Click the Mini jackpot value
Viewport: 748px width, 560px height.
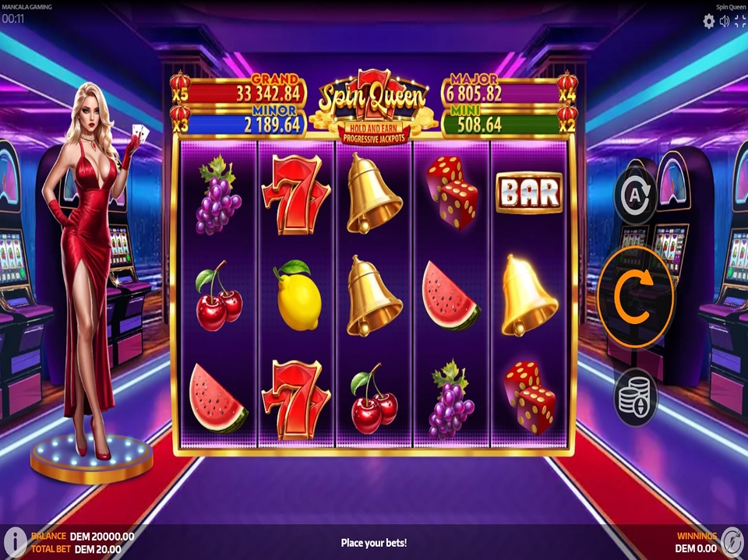pyautogui.click(x=479, y=125)
